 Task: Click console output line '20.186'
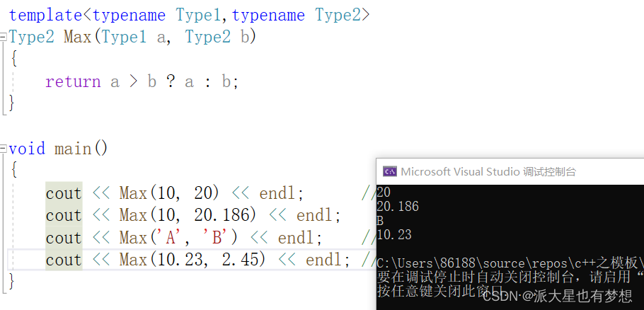398,206
